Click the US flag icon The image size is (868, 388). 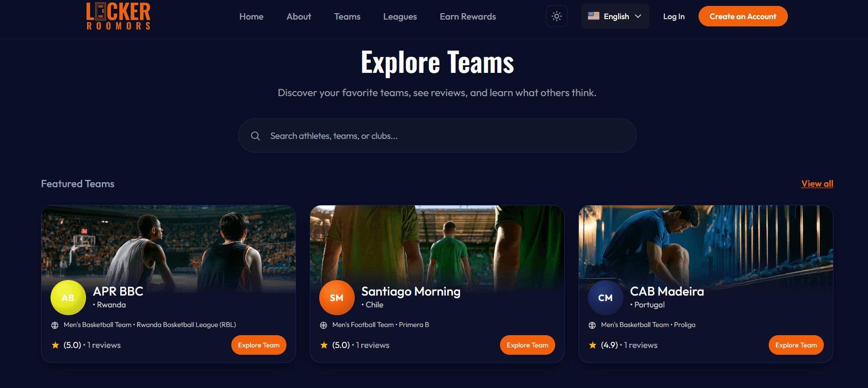(593, 16)
